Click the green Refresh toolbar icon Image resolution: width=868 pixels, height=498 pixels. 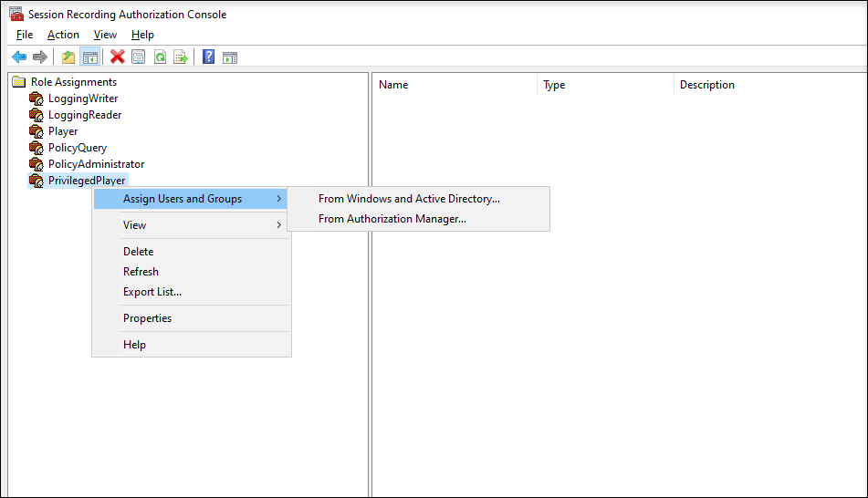160,57
